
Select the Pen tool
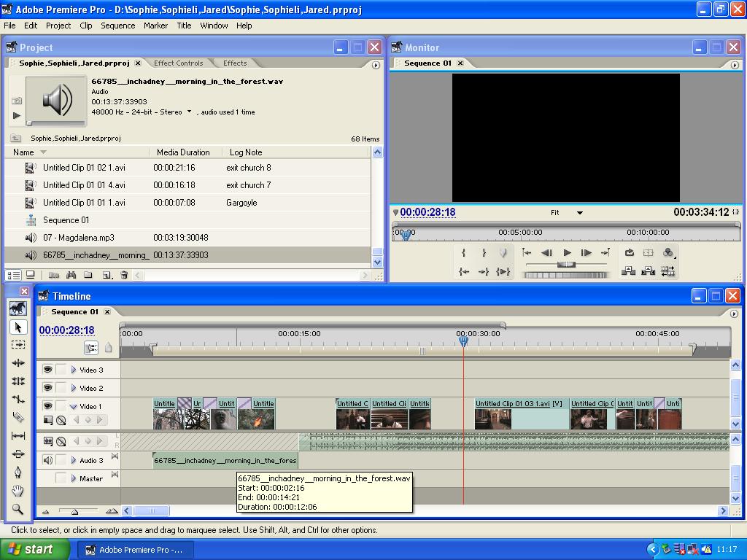point(18,472)
